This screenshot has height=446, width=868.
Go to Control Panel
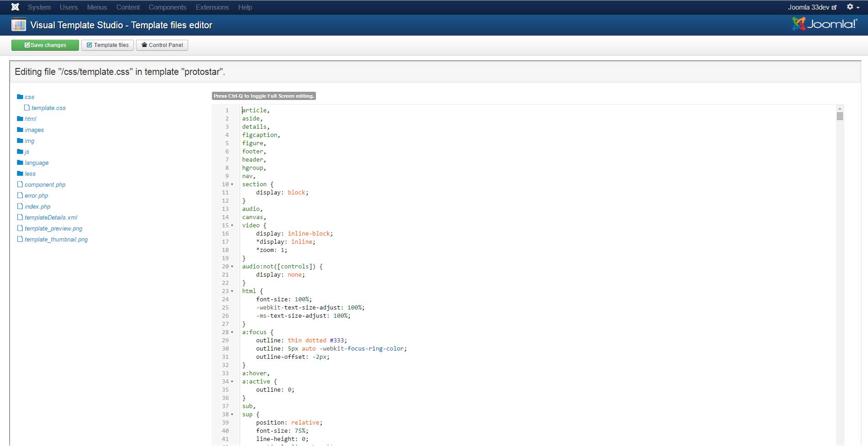click(162, 45)
